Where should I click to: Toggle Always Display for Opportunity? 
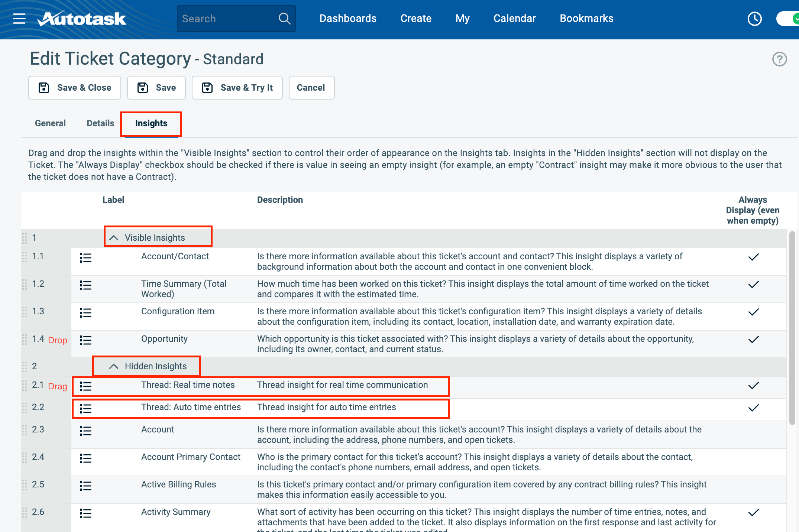(753, 340)
